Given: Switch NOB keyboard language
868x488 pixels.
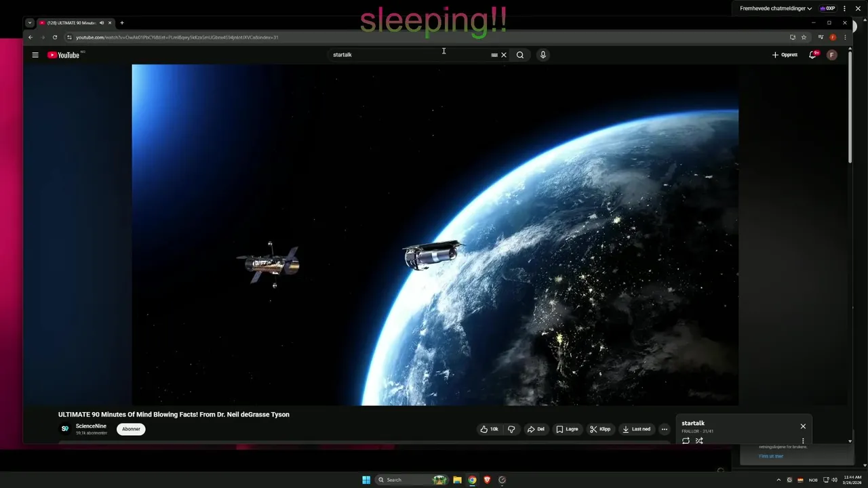Looking at the screenshot, I should (813, 480).
